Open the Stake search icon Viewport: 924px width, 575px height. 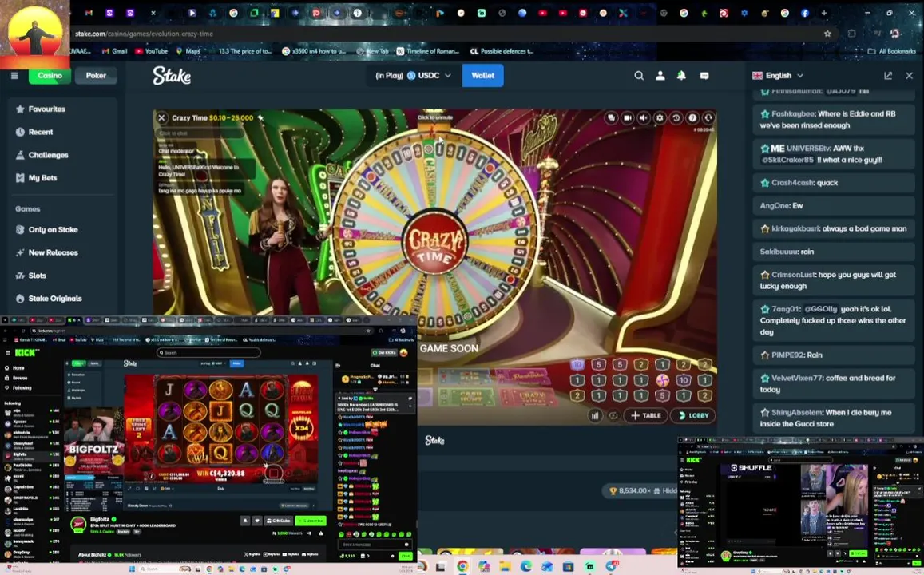click(x=639, y=75)
